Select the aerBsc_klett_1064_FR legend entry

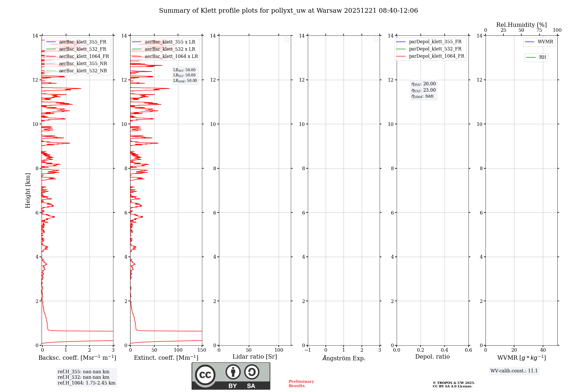click(84, 56)
